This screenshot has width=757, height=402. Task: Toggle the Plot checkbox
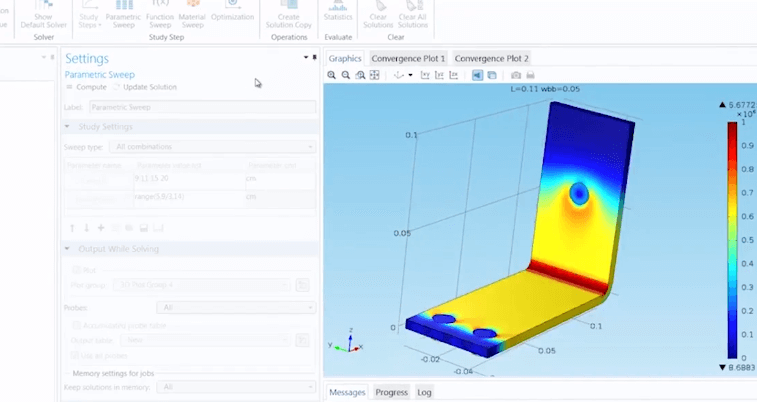coord(76,269)
